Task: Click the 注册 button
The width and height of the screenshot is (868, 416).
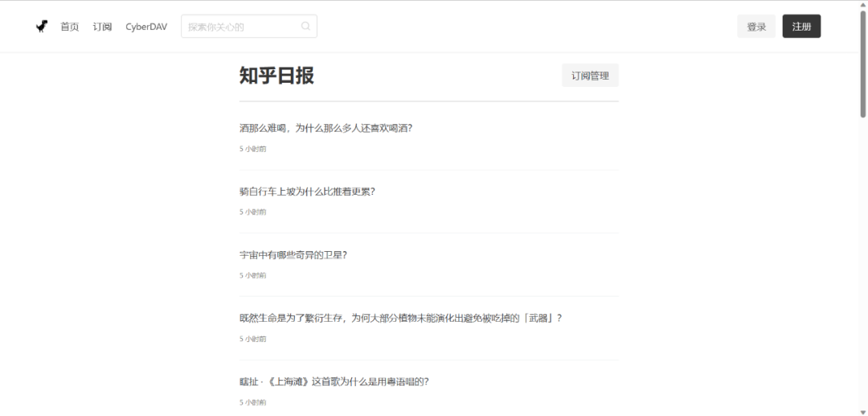Action: point(801,26)
